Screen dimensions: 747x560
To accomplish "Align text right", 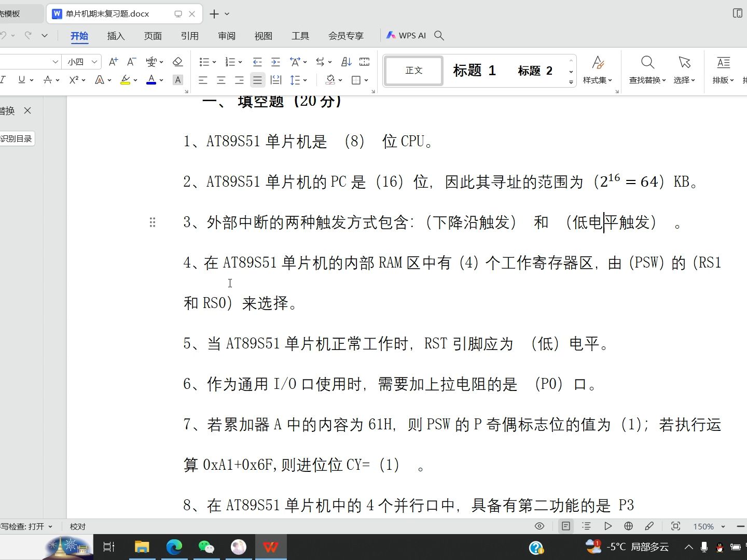I will tap(239, 80).
